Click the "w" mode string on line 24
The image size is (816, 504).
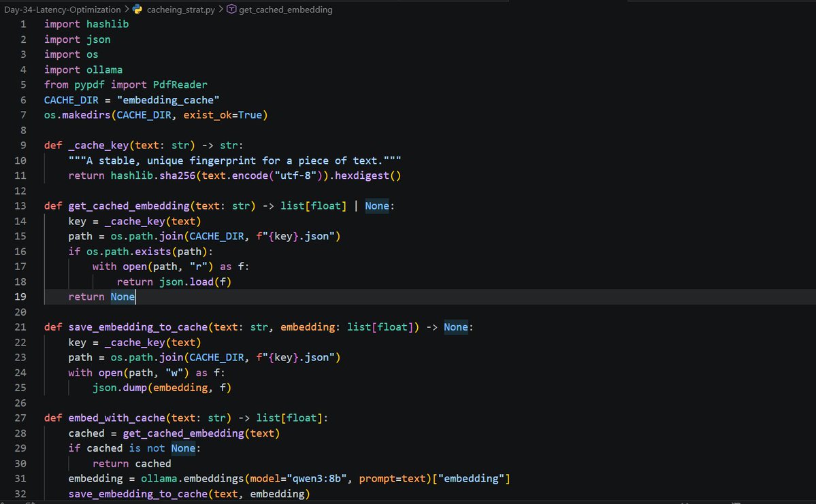174,373
